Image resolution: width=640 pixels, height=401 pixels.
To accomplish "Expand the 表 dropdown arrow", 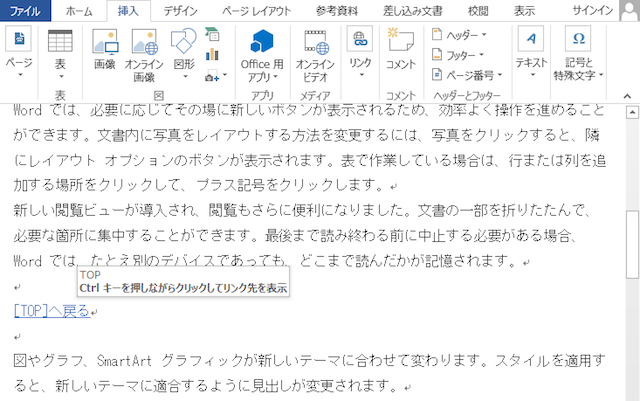I will [61, 76].
